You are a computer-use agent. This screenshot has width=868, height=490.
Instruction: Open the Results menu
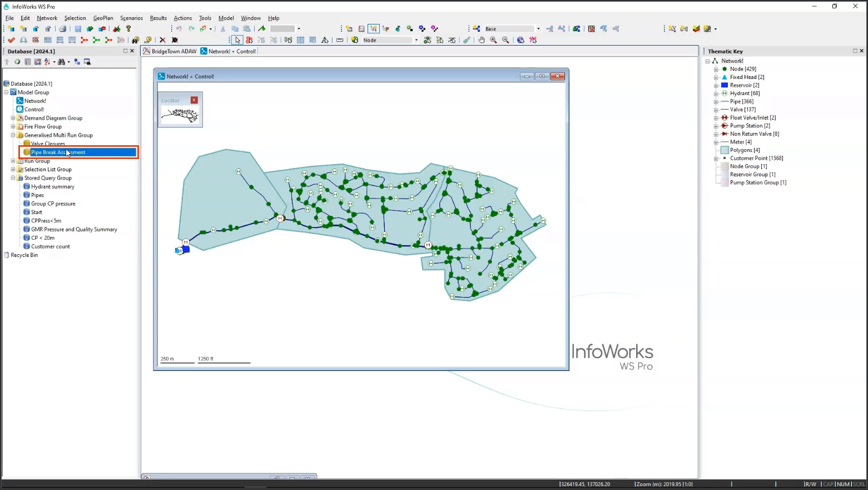point(158,18)
